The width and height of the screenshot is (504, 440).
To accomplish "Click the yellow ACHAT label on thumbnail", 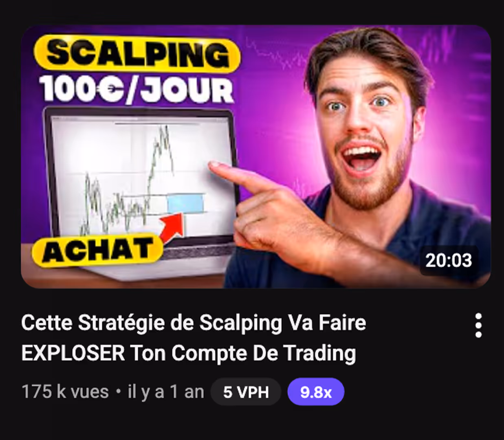I will [x=97, y=249].
